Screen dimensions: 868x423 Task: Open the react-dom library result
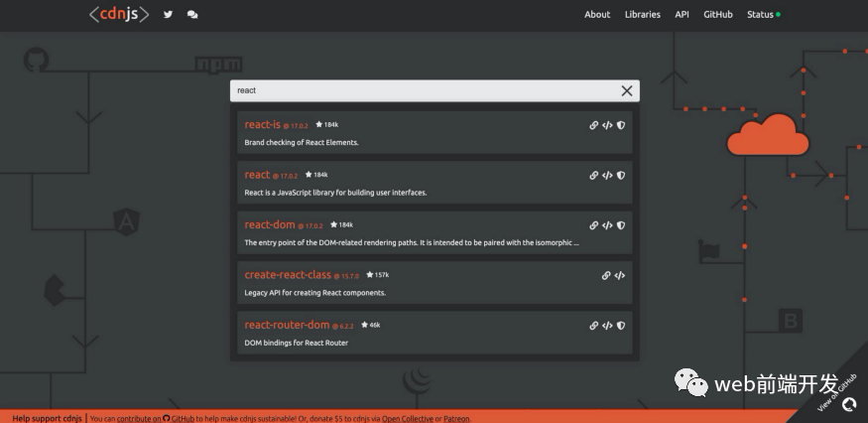[x=270, y=224]
